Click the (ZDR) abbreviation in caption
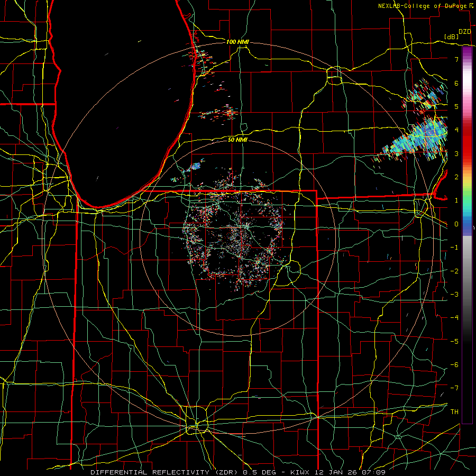 point(226,472)
